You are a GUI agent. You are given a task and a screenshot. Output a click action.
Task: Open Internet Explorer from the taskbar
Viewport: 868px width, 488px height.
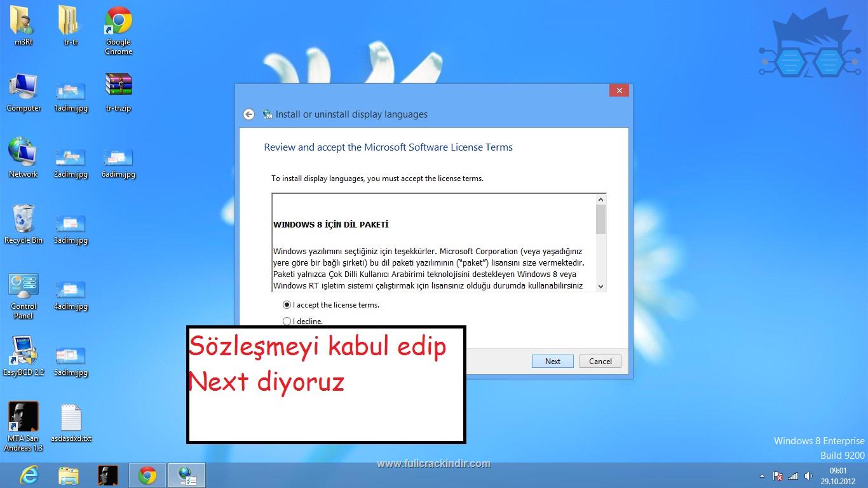(29, 475)
